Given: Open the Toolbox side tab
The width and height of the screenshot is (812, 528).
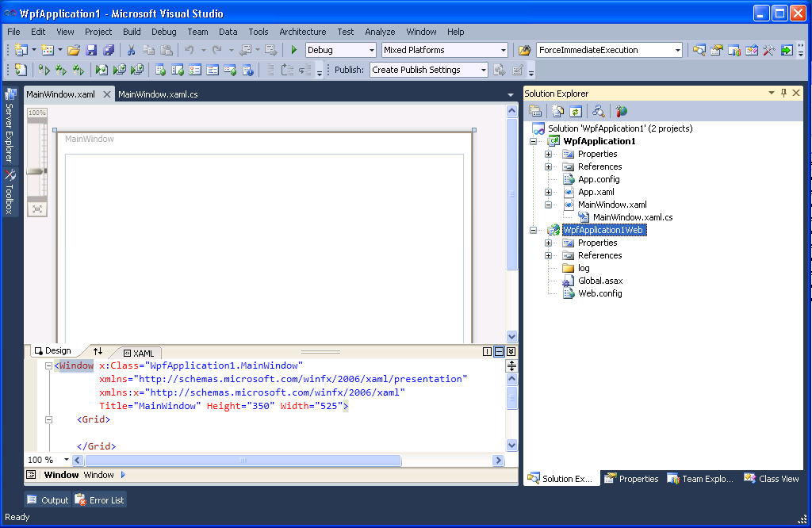Looking at the screenshot, I should click(x=10, y=192).
